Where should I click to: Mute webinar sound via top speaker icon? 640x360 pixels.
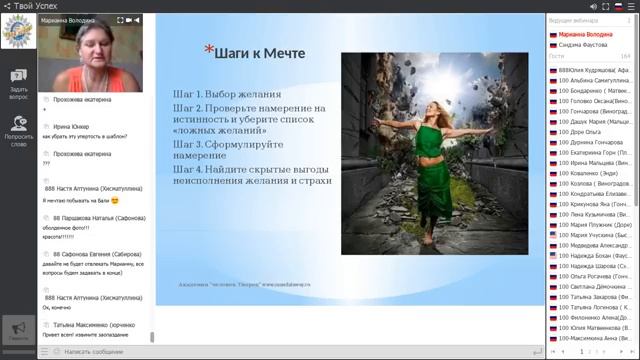pyautogui.click(x=593, y=6)
